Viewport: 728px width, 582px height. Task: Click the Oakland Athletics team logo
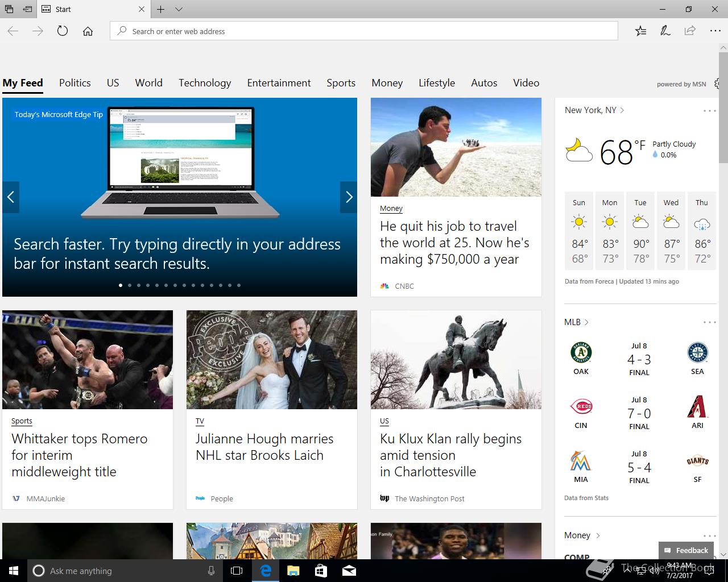581,353
